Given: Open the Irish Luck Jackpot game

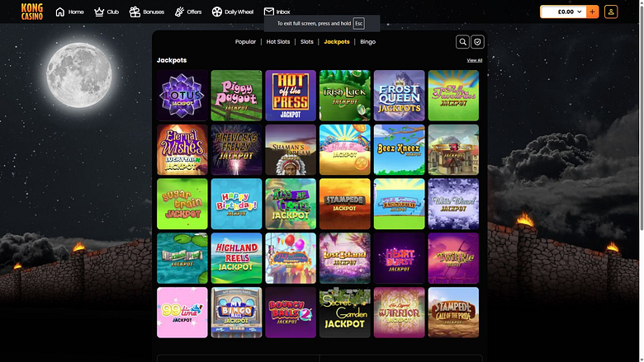Looking at the screenshot, I should (345, 96).
